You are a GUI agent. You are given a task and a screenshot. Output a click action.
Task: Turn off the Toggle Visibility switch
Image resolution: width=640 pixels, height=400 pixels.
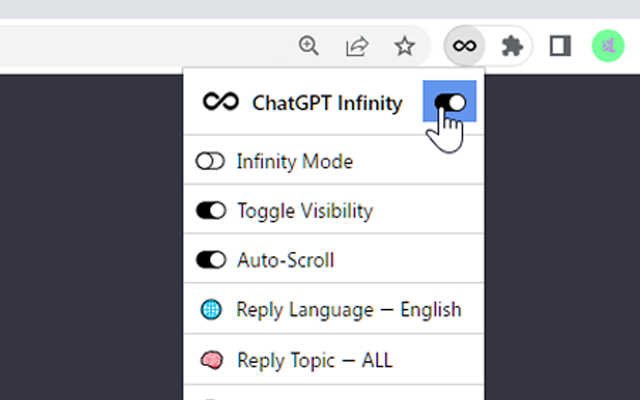point(211,211)
